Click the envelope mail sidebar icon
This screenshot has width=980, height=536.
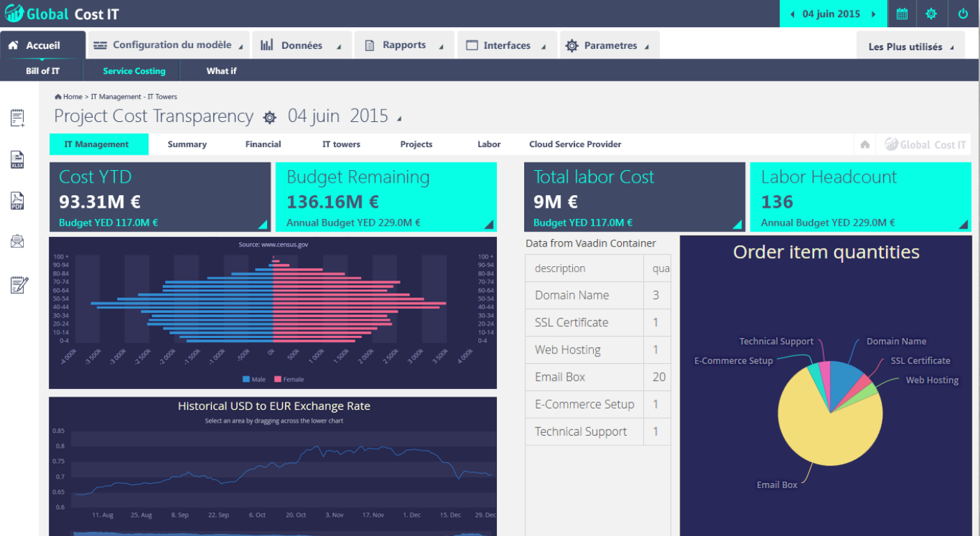click(x=17, y=242)
